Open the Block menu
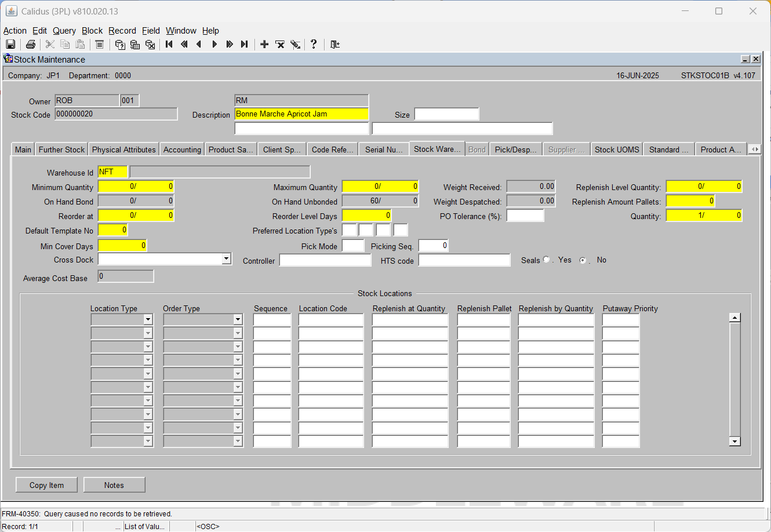Image resolution: width=771 pixels, height=532 pixels. (92, 31)
